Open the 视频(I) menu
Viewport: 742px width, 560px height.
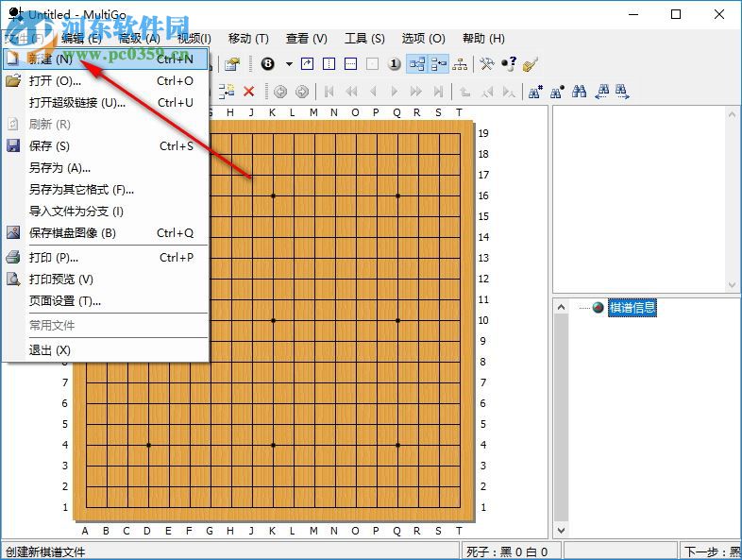point(194,39)
